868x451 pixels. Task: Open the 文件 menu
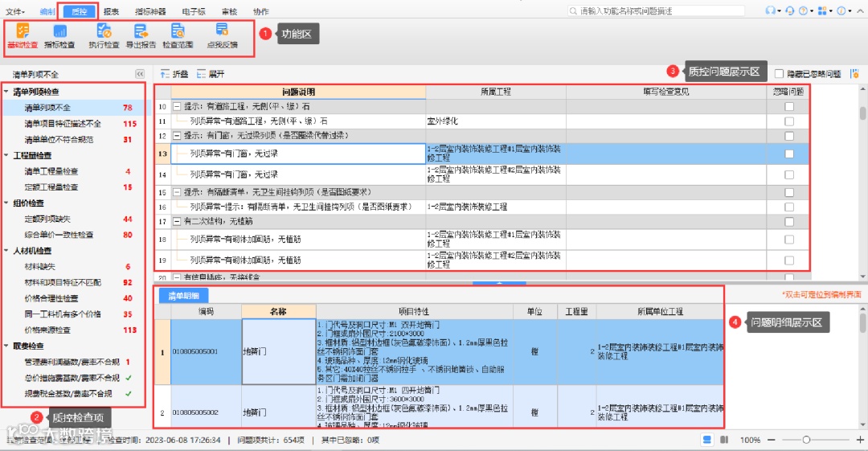pos(14,11)
